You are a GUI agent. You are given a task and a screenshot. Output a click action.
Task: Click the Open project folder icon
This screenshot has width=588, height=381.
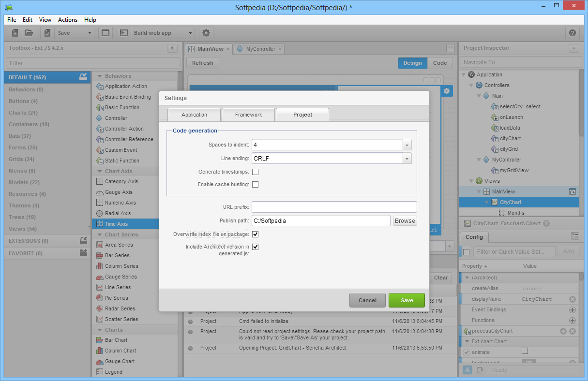29,33
